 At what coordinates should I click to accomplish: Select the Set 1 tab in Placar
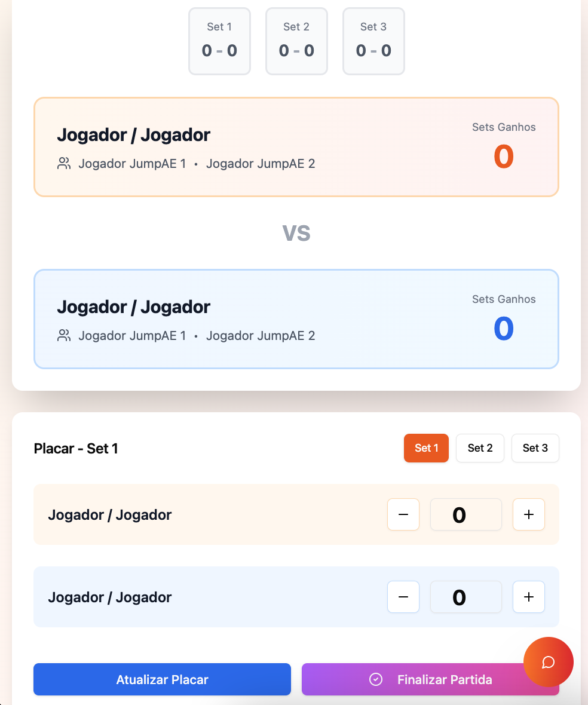click(x=426, y=448)
